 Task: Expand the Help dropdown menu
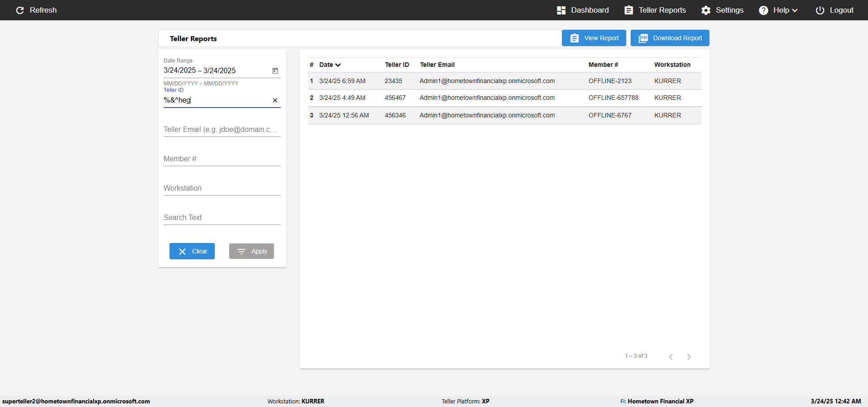pyautogui.click(x=778, y=10)
